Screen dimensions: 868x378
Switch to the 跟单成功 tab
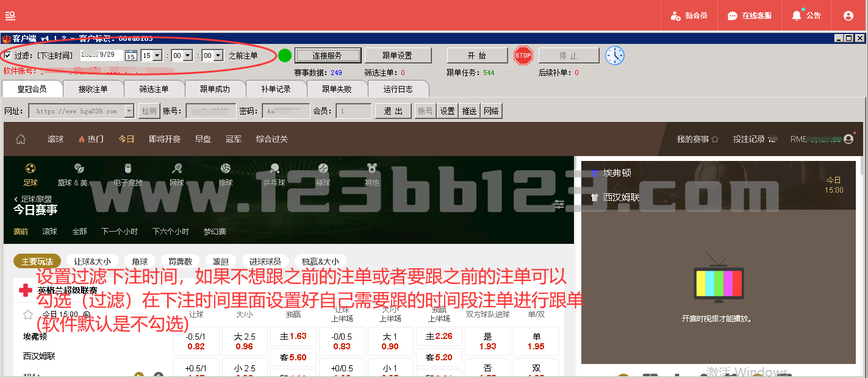(215, 89)
